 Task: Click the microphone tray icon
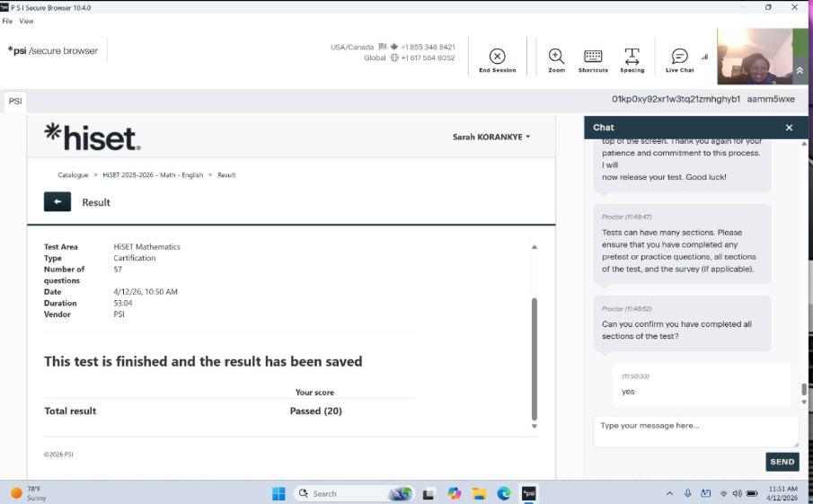tap(687, 493)
